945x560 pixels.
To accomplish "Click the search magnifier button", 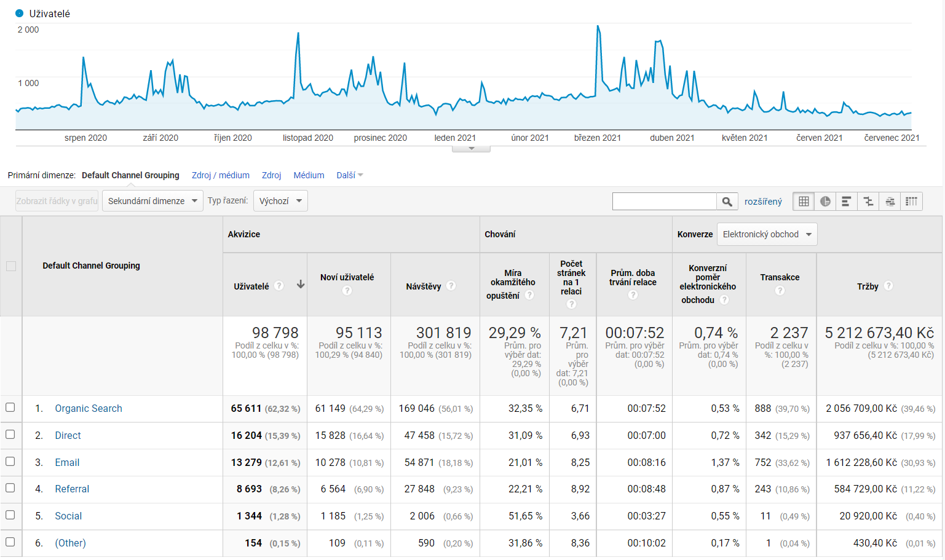I will pyautogui.click(x=727, y=201).
